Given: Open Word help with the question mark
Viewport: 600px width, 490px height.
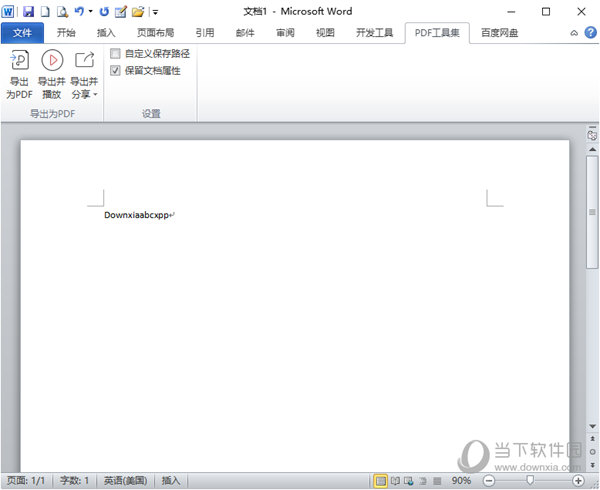Looking at the screenshot, I should click(590, 33).
